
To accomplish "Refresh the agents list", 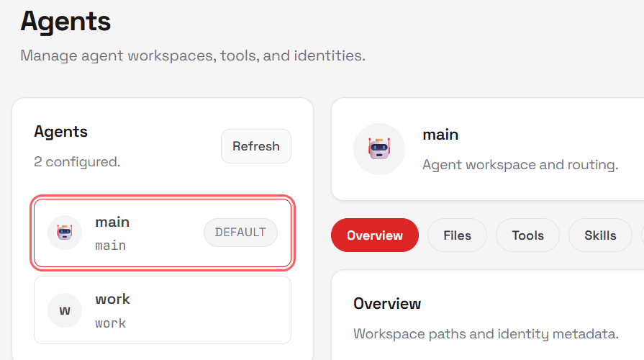I will 255,146.
